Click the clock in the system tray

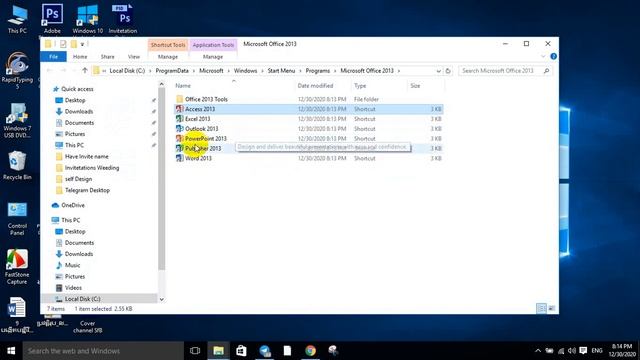point(622,351)
